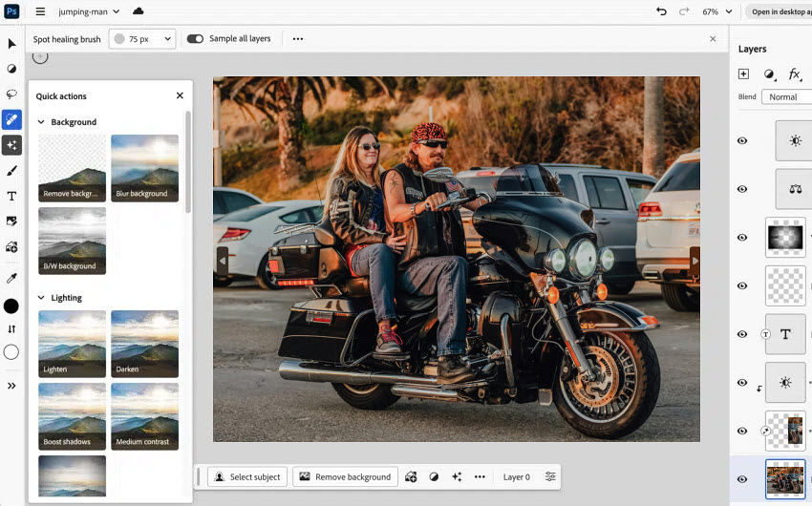
Task: Hide the top brightness adjustment layer
Action: coord(742,140)
